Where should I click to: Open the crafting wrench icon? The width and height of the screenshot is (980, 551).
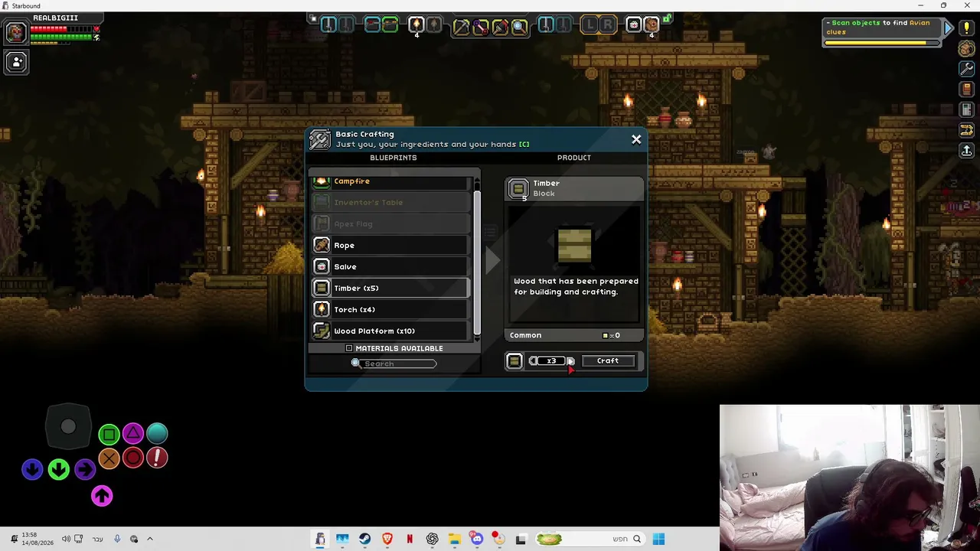(x=966, y=69)
